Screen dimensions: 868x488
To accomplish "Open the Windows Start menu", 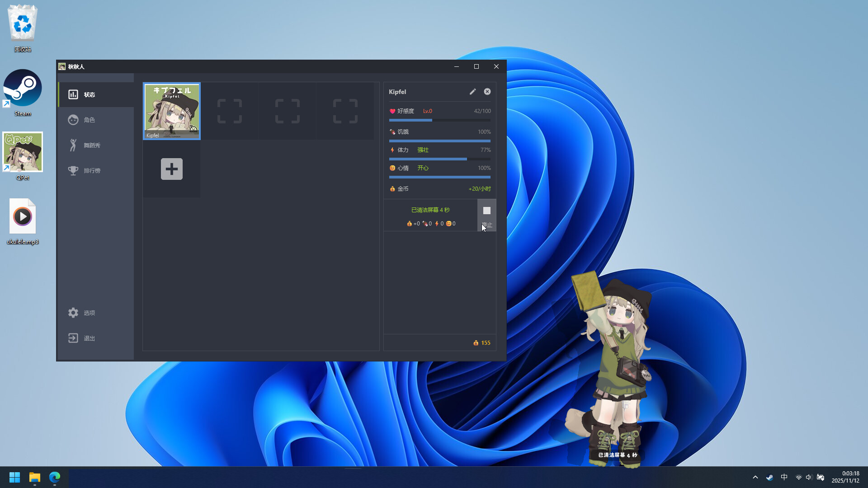I will 14,477.
